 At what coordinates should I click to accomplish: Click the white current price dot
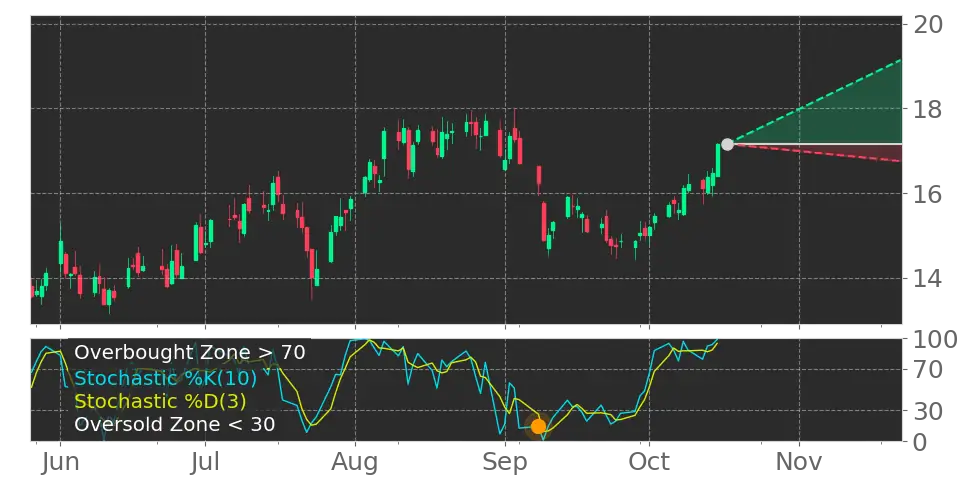(727, 144)
